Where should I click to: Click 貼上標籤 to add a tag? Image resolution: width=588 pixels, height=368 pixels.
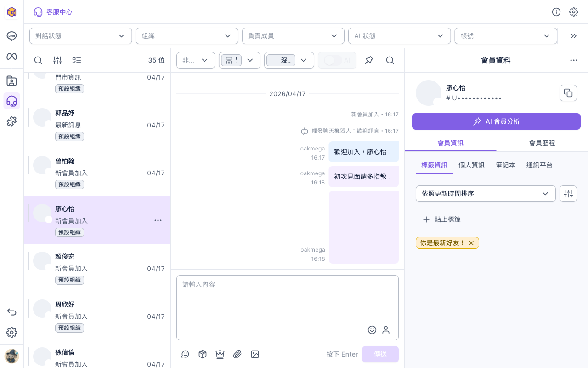[441, 219]
